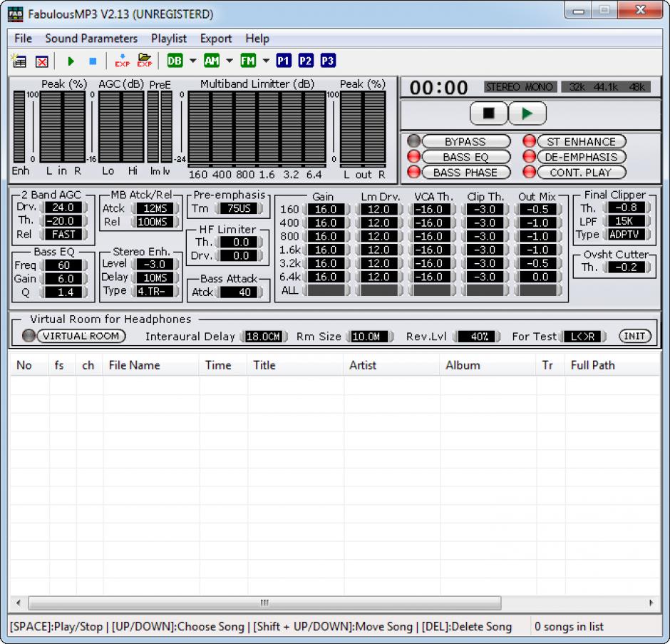Click the MB Rel 100MS value selector
The height and width of the screenshot is (644, 670).
click(155, 222)
